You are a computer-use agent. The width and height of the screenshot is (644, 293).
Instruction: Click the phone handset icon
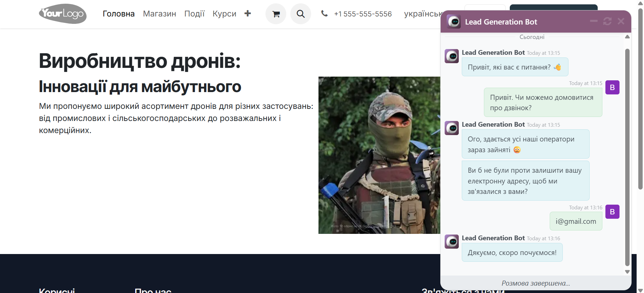click(324, 13)
